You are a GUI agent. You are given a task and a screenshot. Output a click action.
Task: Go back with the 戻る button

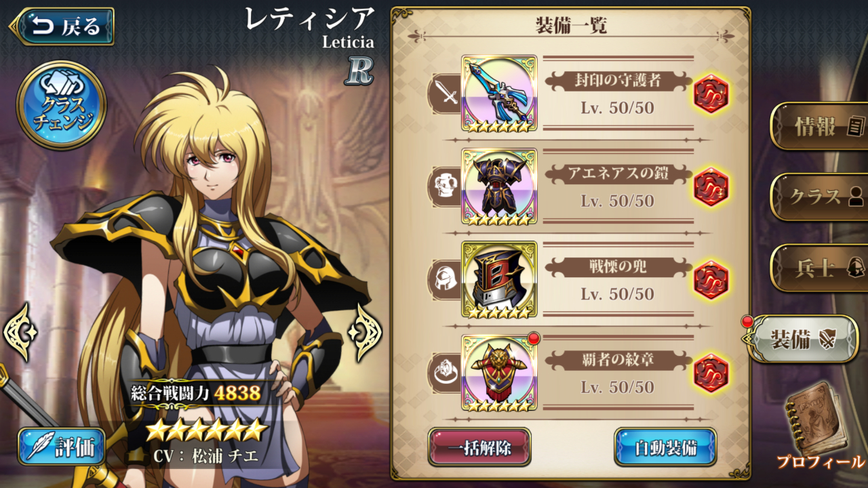(x=62, y=26)
